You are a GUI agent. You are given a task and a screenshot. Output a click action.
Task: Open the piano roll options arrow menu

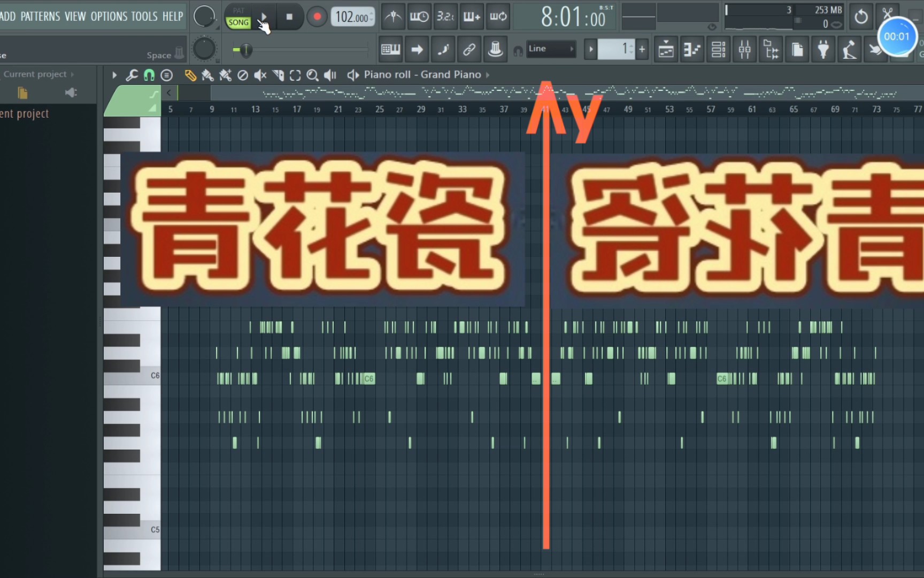(114, 75)
